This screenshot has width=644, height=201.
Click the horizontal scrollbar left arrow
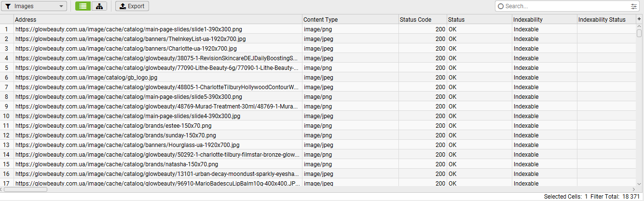click(x=3, y=189)
